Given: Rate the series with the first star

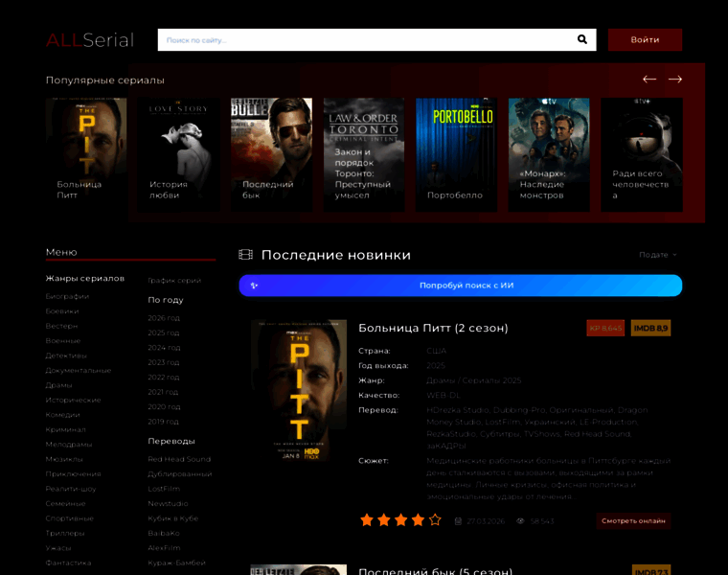Looking at the screenshot, I should click(x=366, y=520).
